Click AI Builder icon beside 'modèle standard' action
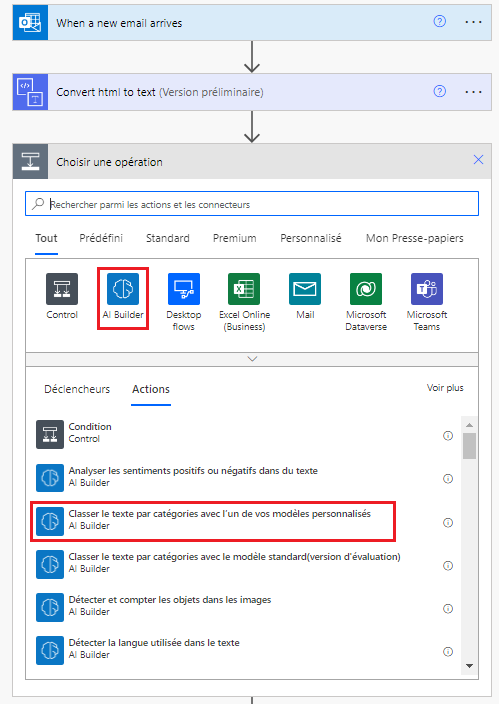 (x=50, y=564)
